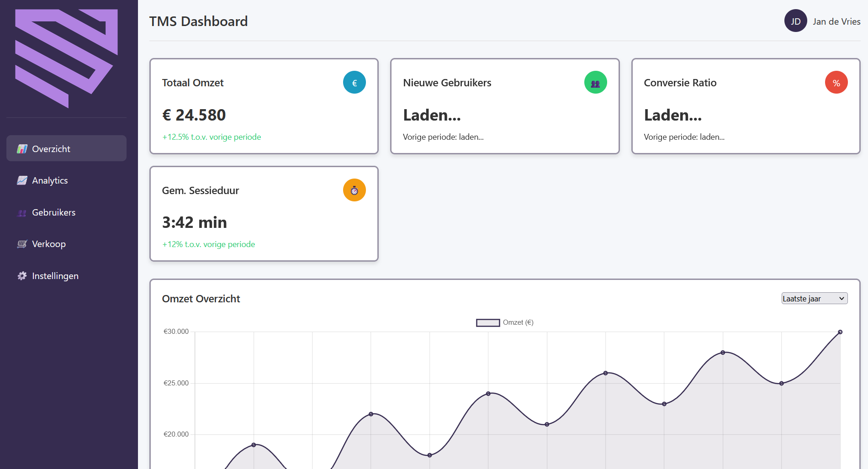Navigate to the Verkoop page
Screen dimensions: 868x469
coord(48,244)
